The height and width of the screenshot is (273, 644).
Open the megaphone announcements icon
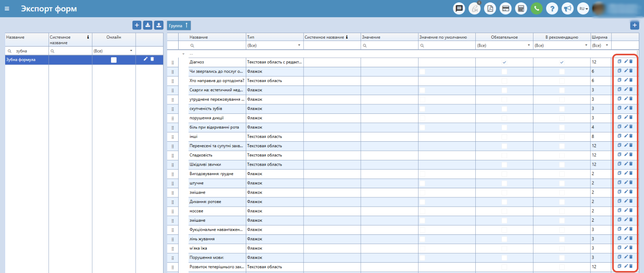[568, 8]
